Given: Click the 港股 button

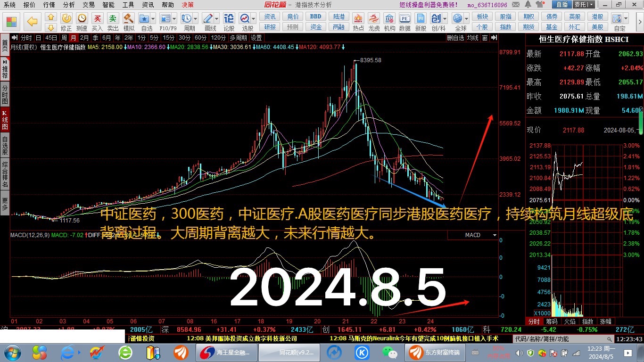Looking at the screenshot, I should pyautogui.click(x=598, y=16).
